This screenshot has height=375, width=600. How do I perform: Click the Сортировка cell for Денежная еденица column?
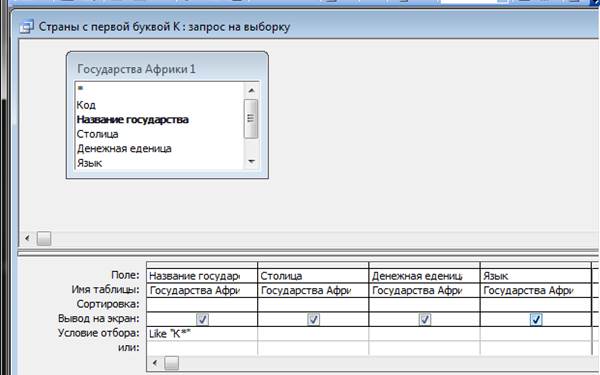(424, 305)
